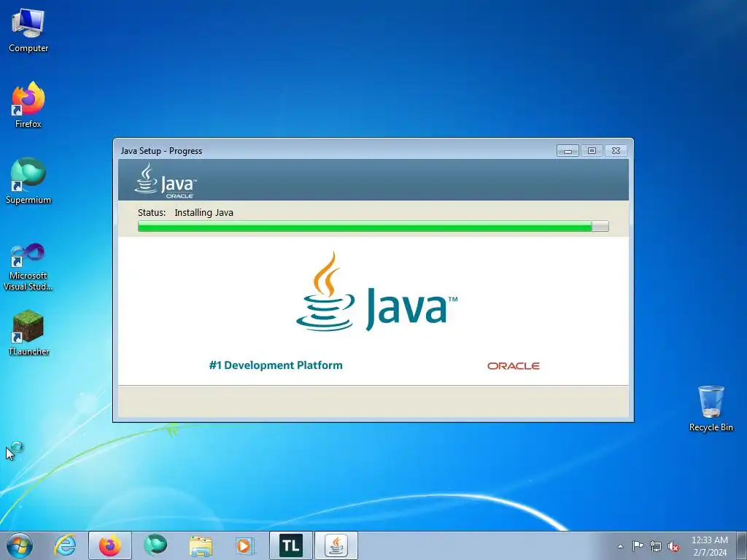Click the network status tray icon
This screenshot has width=747, height=560.
[656, 546]
